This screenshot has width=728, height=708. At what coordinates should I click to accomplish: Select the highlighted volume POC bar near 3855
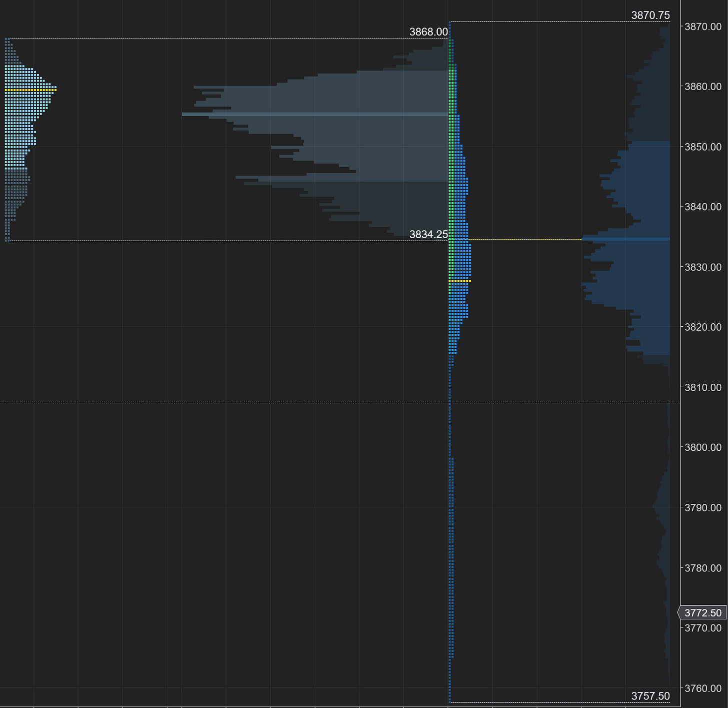click(315, 115)
